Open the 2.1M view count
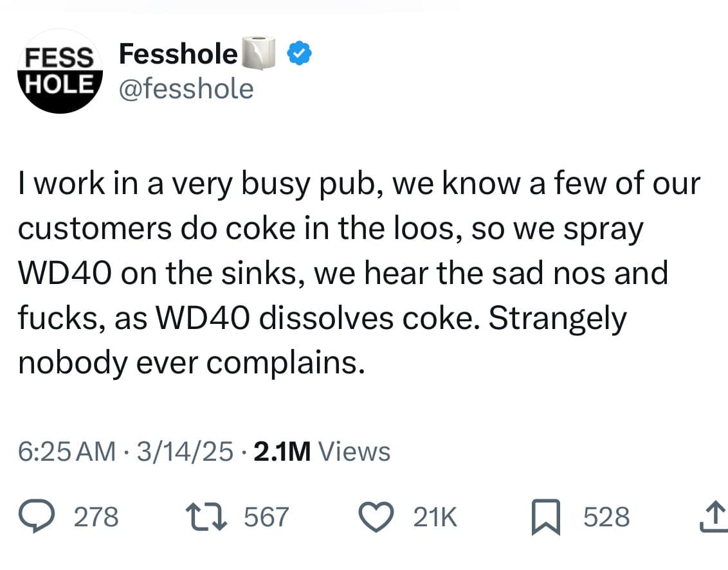The image size is (728, 570). point(282,452)
